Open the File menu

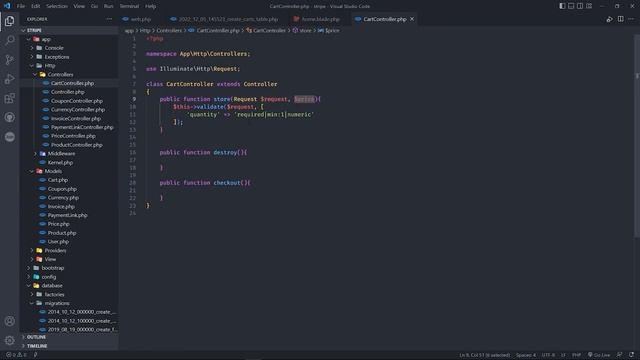21,6
